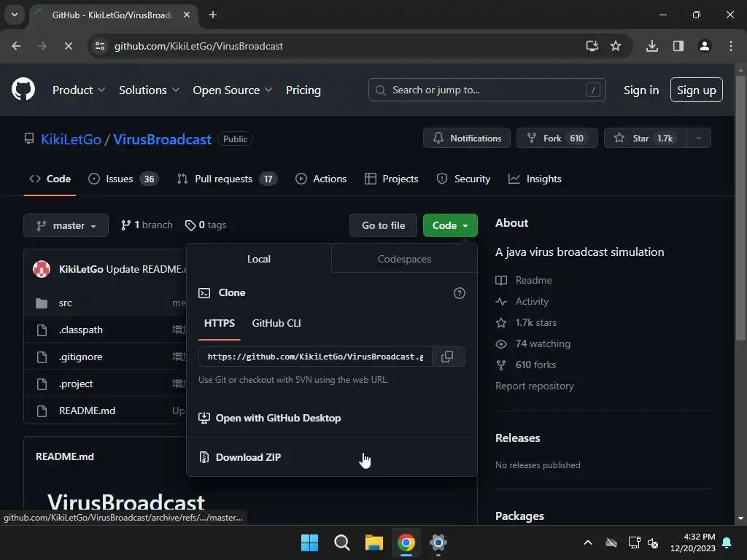Click install app icon in address bar
This screenshot has height=560, width=747.
pyautogui.click(x=592, y=46)
